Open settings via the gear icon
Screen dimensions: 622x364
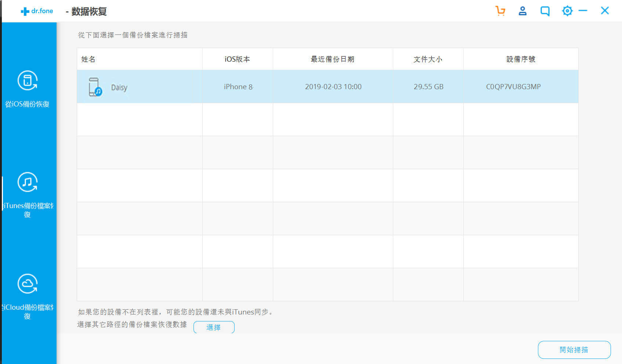coord(567,11)
